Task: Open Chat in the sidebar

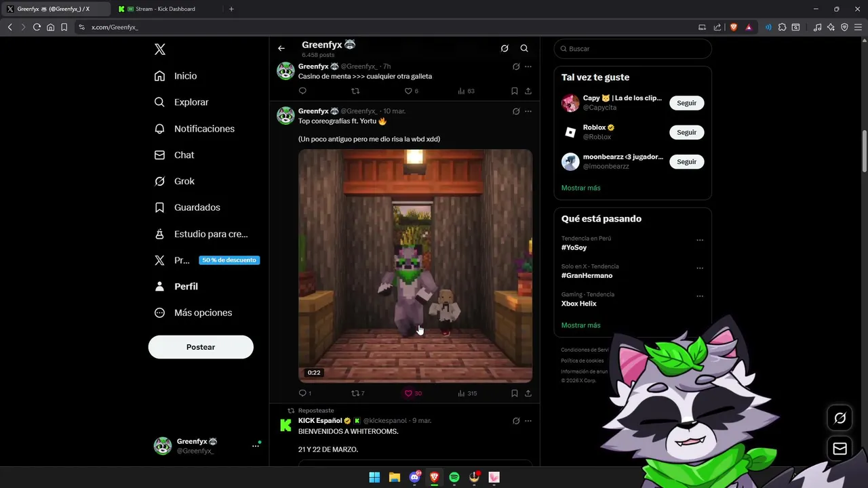Action: tap(174, 155)
